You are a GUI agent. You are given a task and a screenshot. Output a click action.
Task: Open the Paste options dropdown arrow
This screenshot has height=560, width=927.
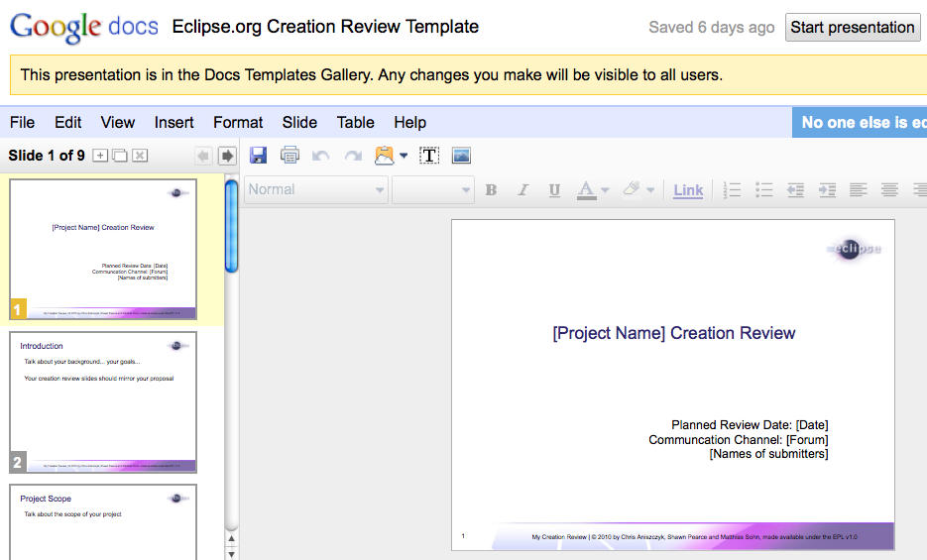tap(404, 156)
